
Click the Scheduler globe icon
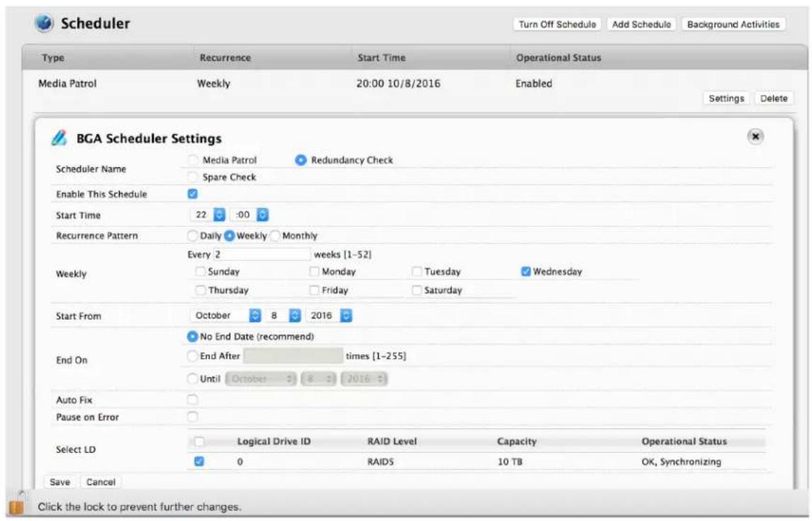(x=44, y=23)
